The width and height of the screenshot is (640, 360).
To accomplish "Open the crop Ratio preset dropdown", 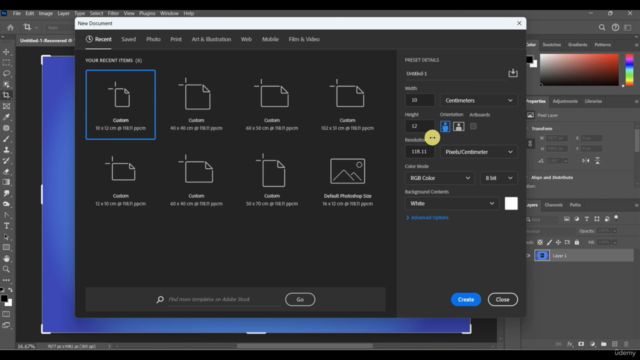I will (59, 28).
